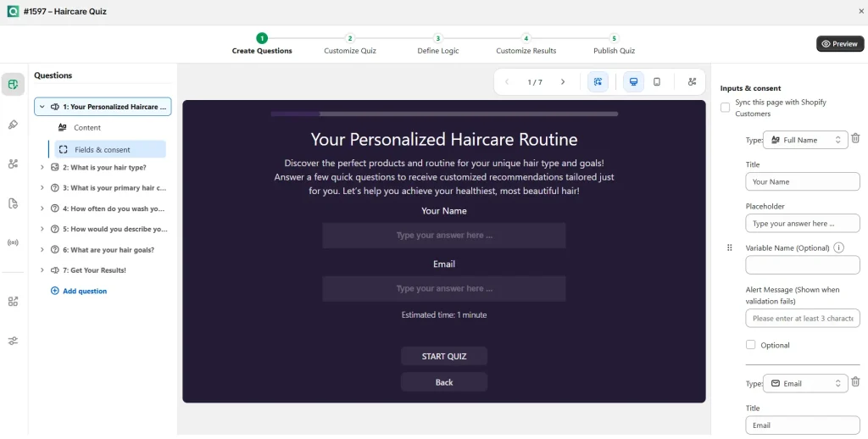868x439 pixels.
Task: Open the design brush sidebar icon
Action: pyautogui.click(x=13, y=125)
